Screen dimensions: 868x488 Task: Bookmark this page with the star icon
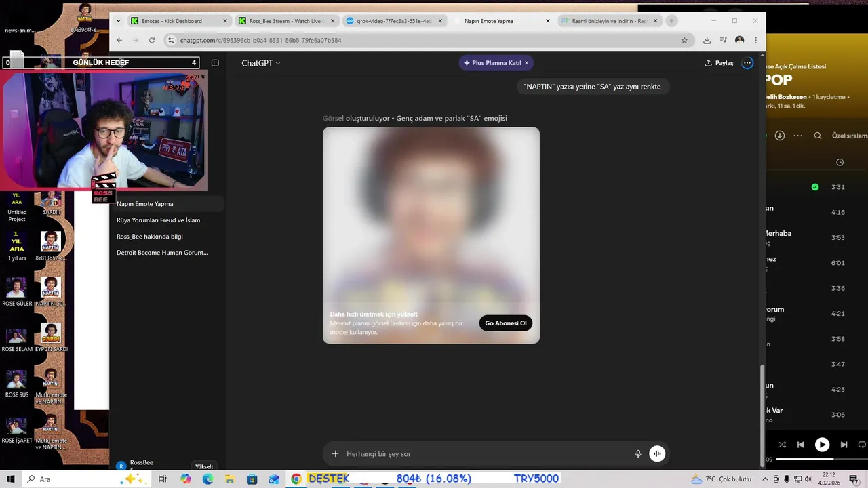[684, 40]
